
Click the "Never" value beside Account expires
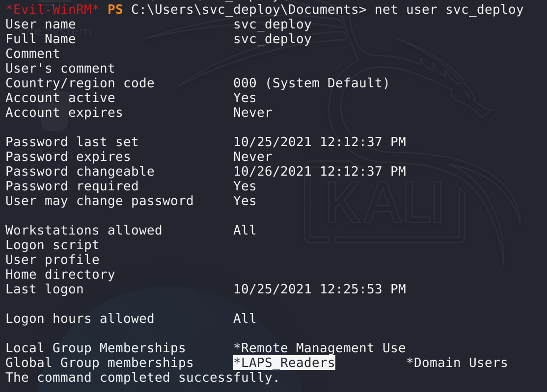[x=253, y=113]
